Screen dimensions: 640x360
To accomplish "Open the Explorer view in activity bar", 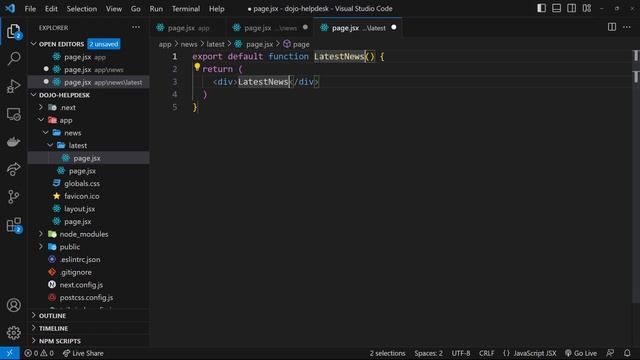I will 13,31.
